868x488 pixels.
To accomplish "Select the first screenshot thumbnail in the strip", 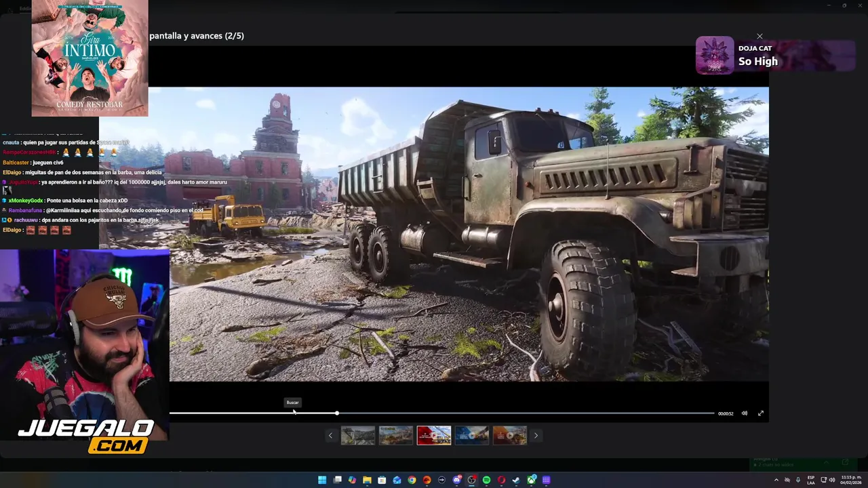I will click(x=357, y=435).
